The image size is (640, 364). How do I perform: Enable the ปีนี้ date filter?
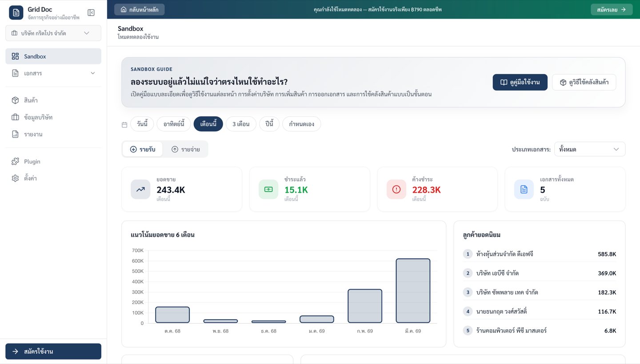(x=269, y=124)
